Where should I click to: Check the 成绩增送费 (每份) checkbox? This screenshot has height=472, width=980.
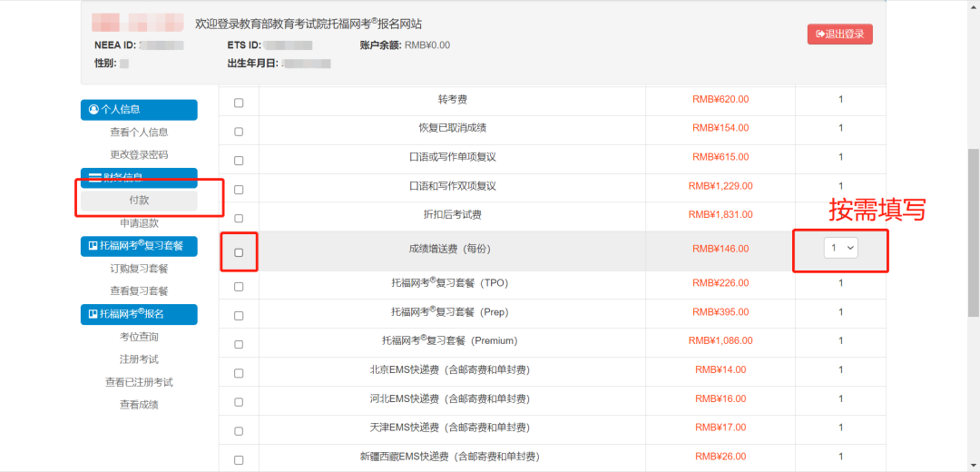pyautogui.click(x=239, y=252)
